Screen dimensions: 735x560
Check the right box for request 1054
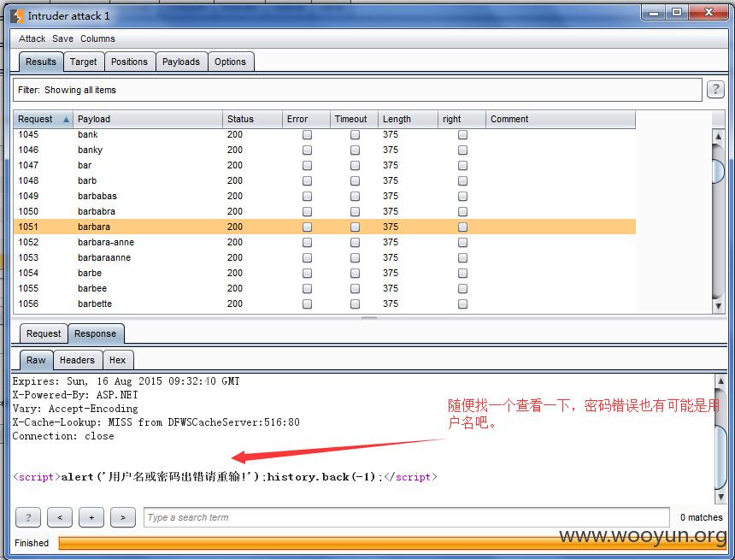462,273
